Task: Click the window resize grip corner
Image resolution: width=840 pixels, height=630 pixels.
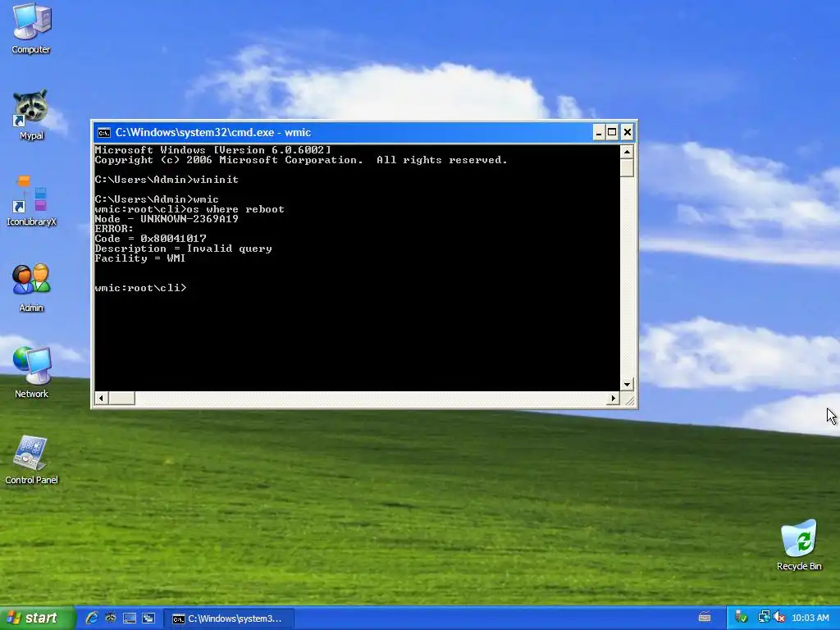Action: [x=628, y=399]
